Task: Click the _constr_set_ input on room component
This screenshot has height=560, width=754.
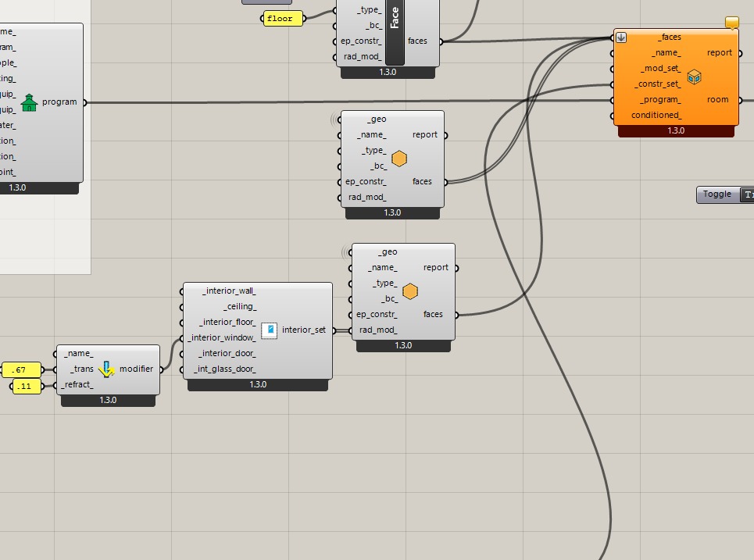Action: [657, 84]
